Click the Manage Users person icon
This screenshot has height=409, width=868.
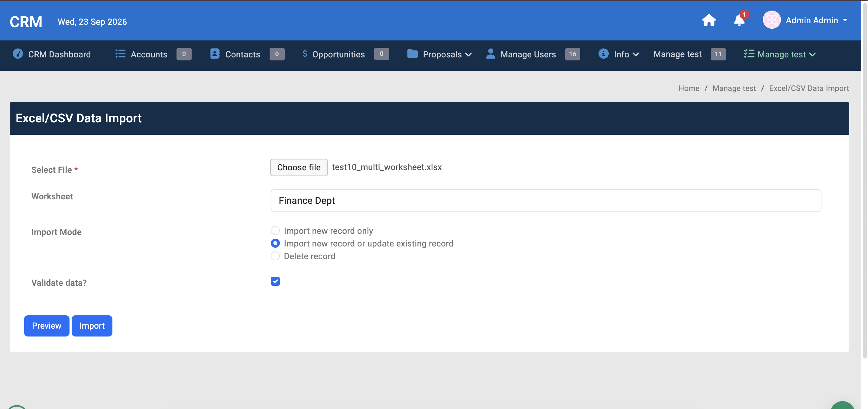(x=491, y=54)
